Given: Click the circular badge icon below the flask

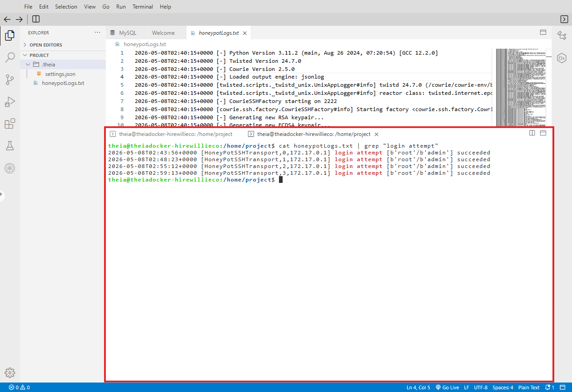Looking at the screenshot, I should click(9, 168).
